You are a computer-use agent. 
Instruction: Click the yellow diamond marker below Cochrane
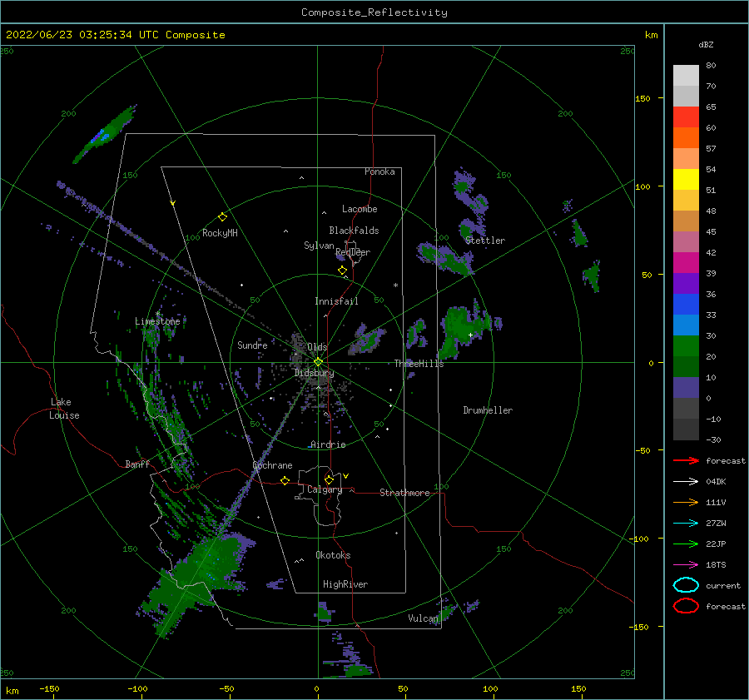click(x=285, y=480)
